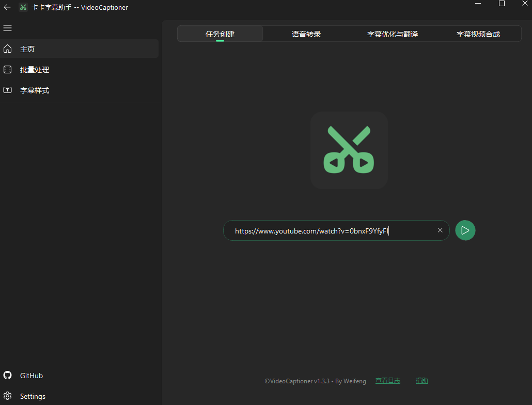Switch to the 字幕优化与翻译 tab

click(x=392, y=34)
